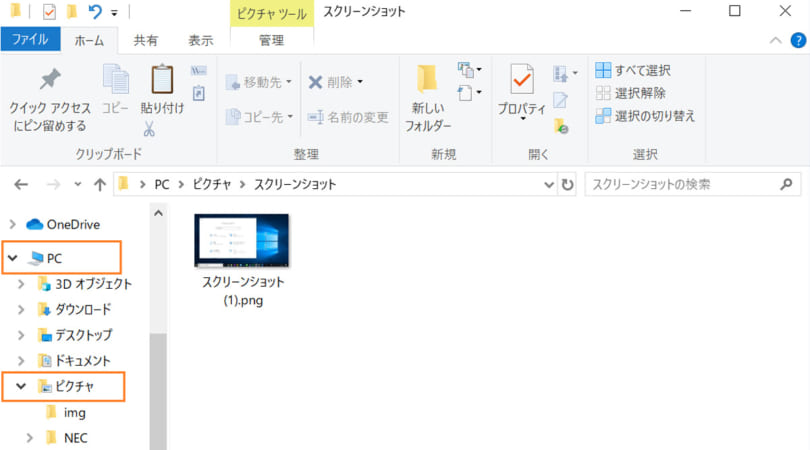This screenshot has height=450, width=810.
Task: Click 名前の変更 rename button
Action: point(348,117)
